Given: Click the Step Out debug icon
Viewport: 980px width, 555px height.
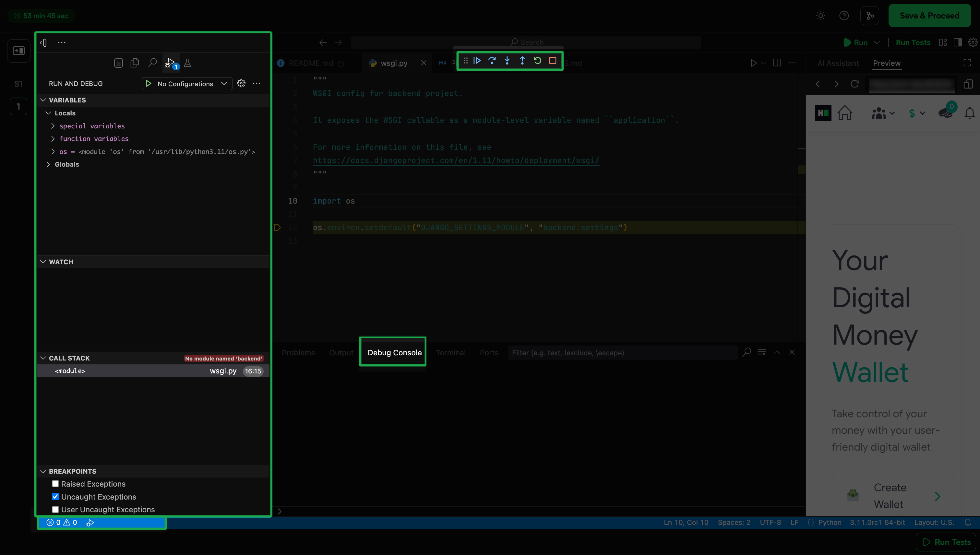Looking at the screenshot, I should point(522,61).
